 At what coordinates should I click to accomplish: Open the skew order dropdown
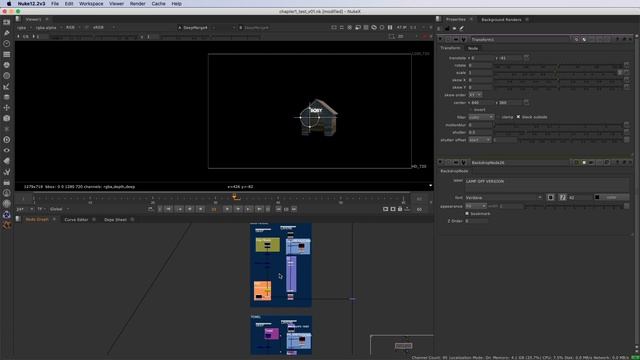(x=475, y=95)
